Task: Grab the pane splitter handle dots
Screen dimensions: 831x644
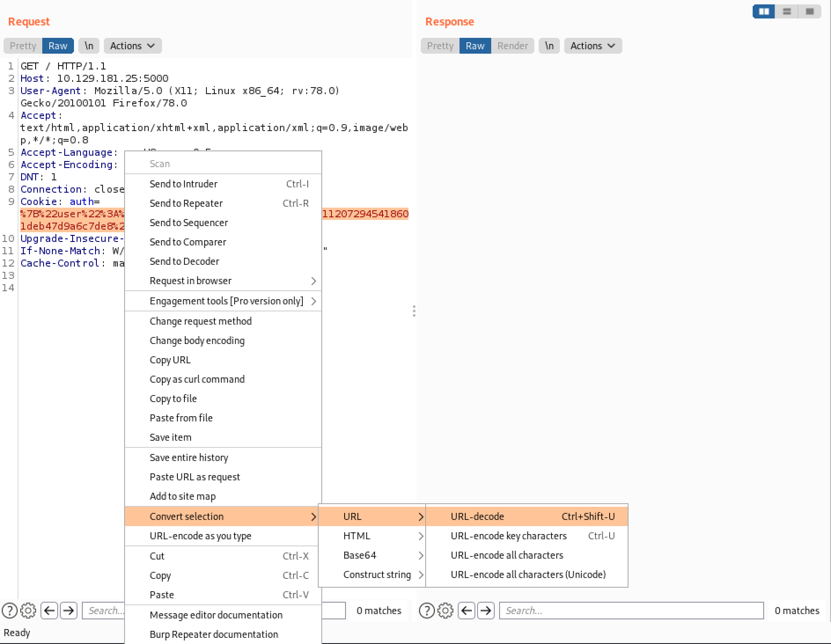Action: [x=414, y=311]
